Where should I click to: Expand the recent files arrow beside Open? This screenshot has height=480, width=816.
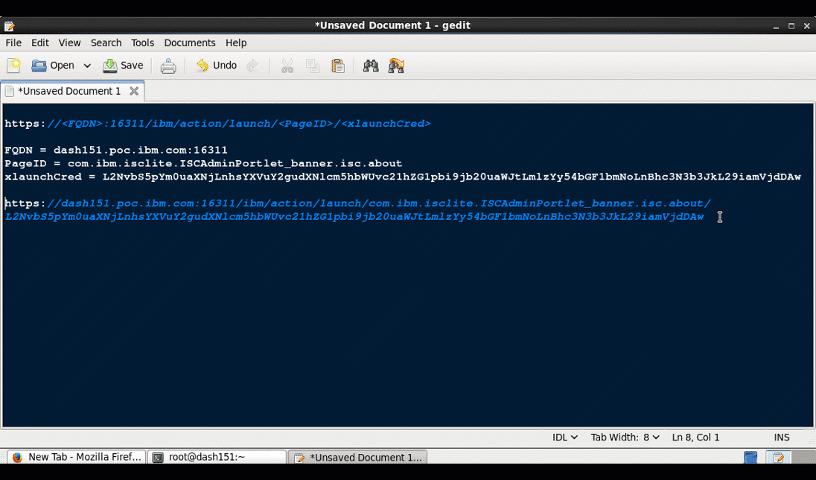pos(87,66)
